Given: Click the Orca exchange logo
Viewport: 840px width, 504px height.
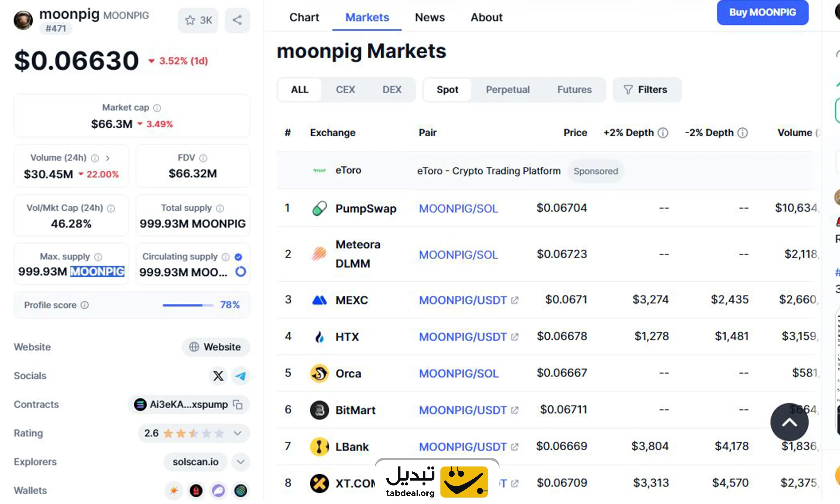Looking at the screenshot, I should tap(319, 373).
